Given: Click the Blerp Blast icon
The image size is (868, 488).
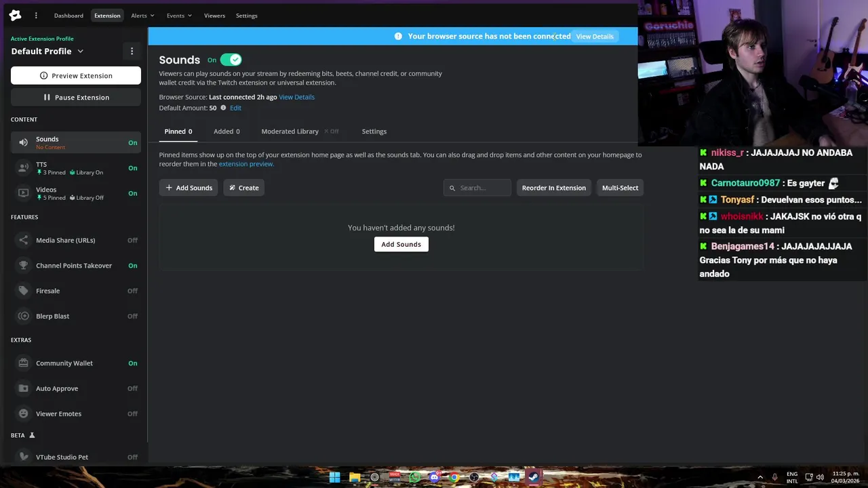Looking at the screenshot, I should [24, 316].
